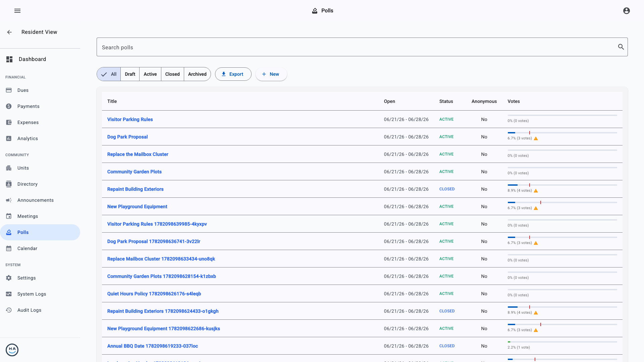The width and height of the screenshot is (644, 362).
Task: Click ACTIVE status of Community Garden Plots row
Action: click(446, 172)
